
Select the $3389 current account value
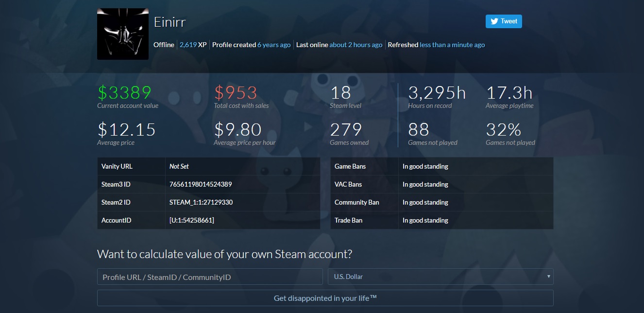click(124, 92)
